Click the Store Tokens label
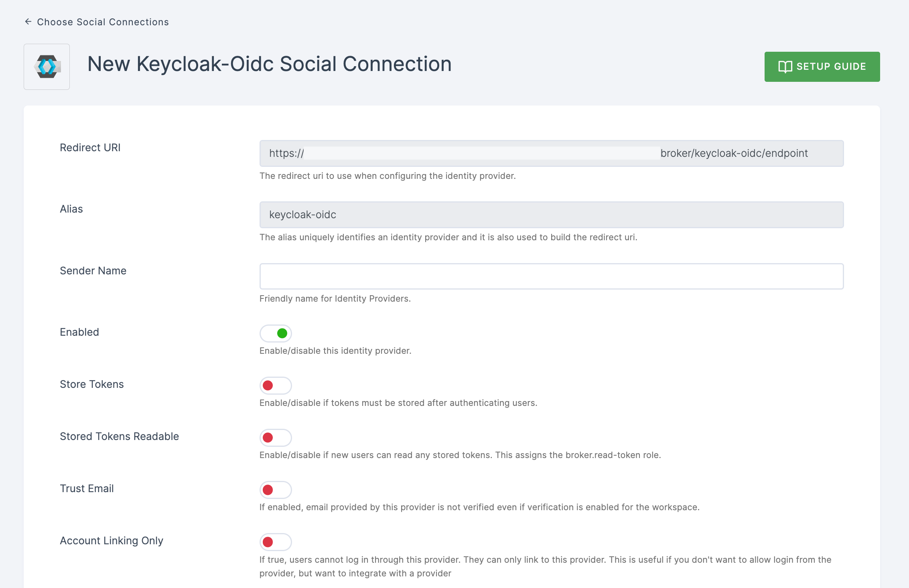909x588 pixels. coord(92,384)
